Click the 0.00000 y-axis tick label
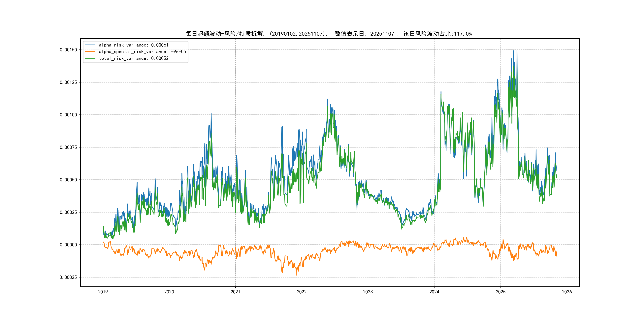This screenshot has height=322, width=644. pyautogui.click(x=68, y=245)
